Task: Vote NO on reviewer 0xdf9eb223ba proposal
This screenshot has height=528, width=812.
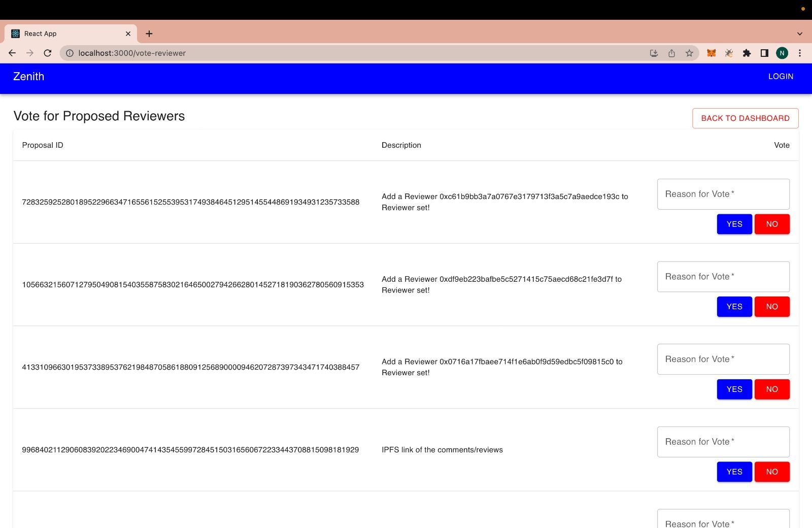Action: pos(772,307)
